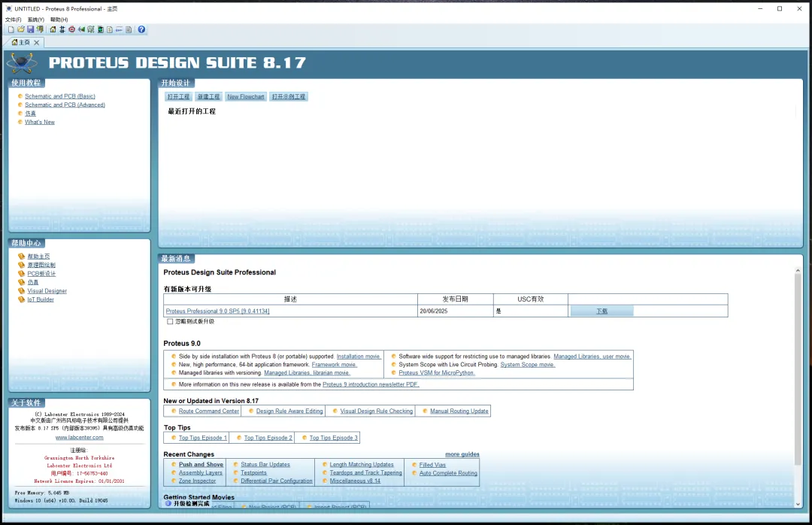This screenshot has width=812, height=525.
Task: Click the news panel scroll up arrow
Action: pos(798,271)
